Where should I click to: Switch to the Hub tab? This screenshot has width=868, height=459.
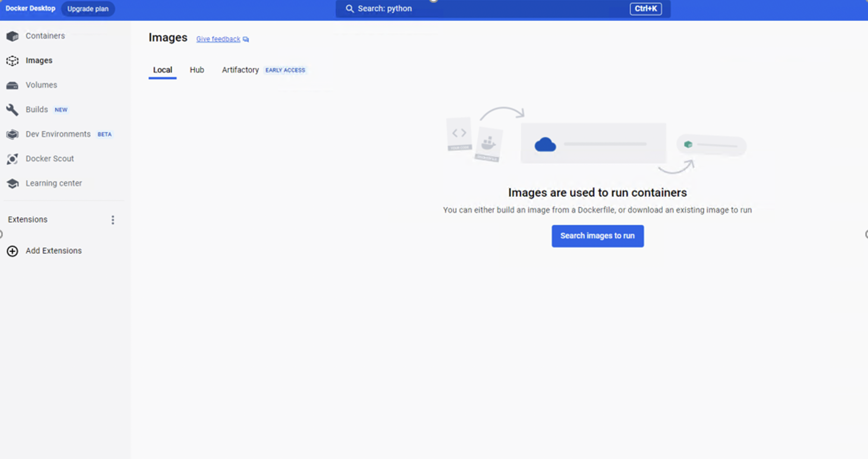[x=197, y=70]
